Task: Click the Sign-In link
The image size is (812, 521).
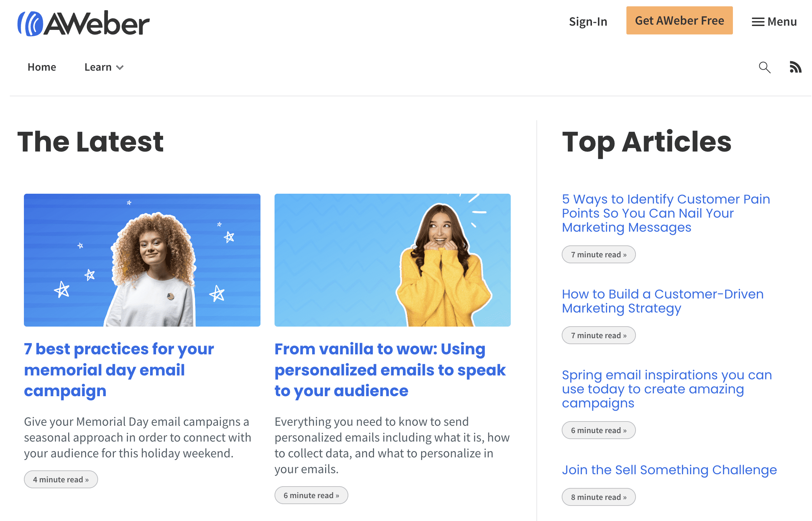Action: (x=588, y=21)
